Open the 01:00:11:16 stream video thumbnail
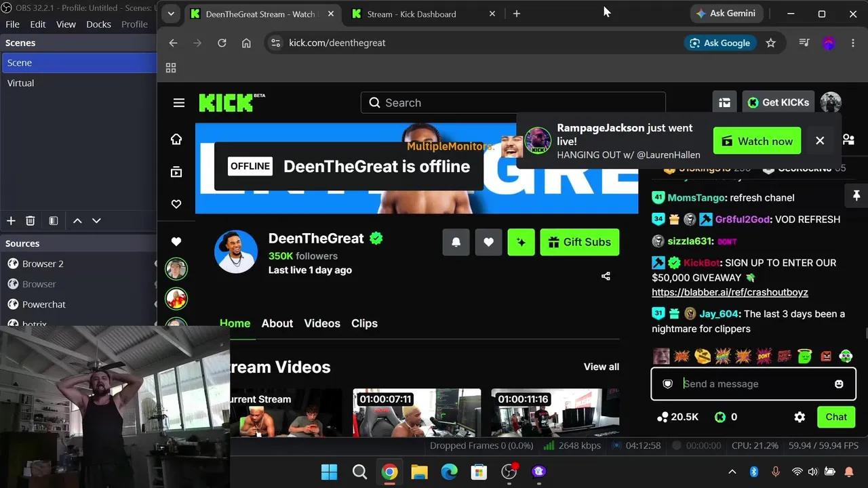 pos(555,413)
